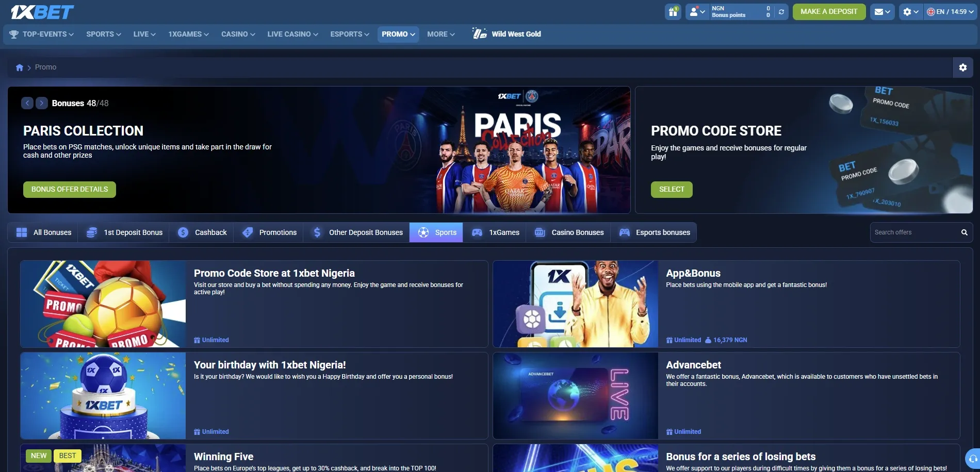Viewport: 980px width, 472px height.
Task: Click the PROMO CODE STORE heading
Action: 716,131
